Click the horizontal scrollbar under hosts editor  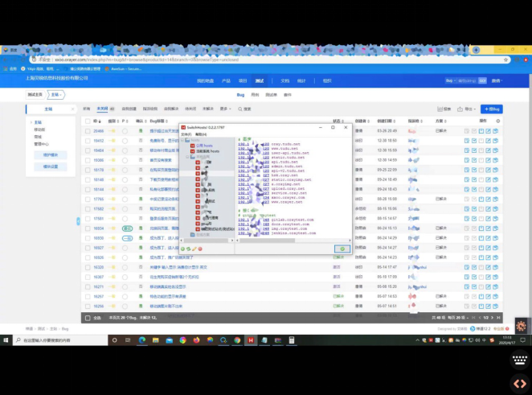[x=294, y=241]
